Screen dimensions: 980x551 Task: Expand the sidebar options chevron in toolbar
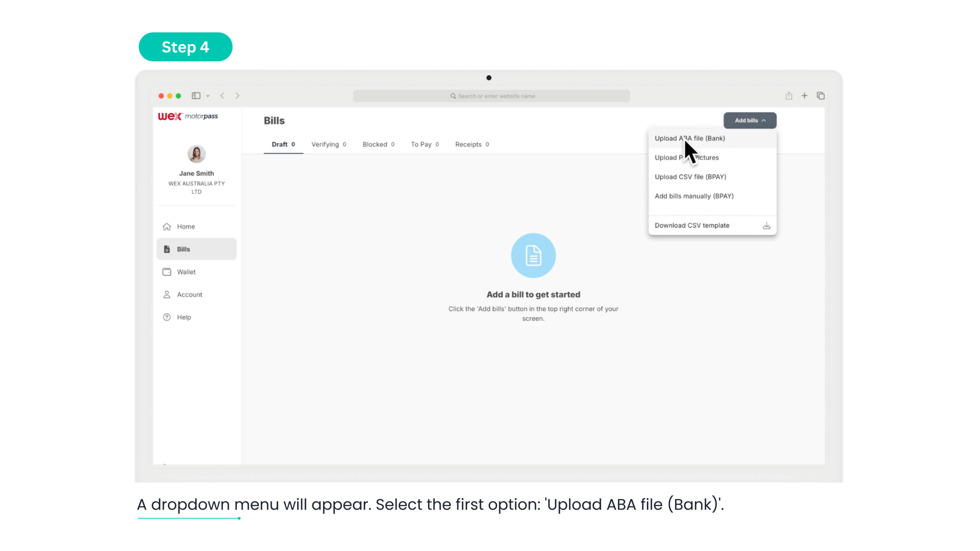pos(208,96)
